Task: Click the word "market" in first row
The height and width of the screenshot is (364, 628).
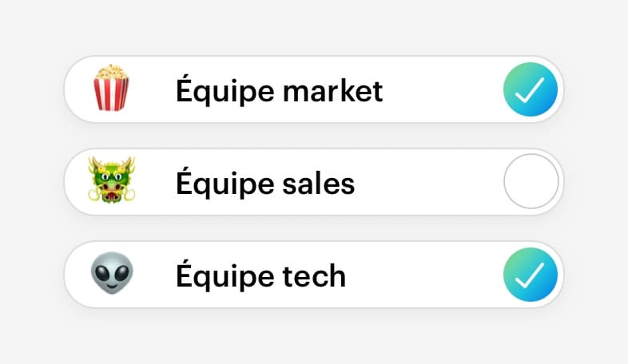Action: tap(333, 91)
